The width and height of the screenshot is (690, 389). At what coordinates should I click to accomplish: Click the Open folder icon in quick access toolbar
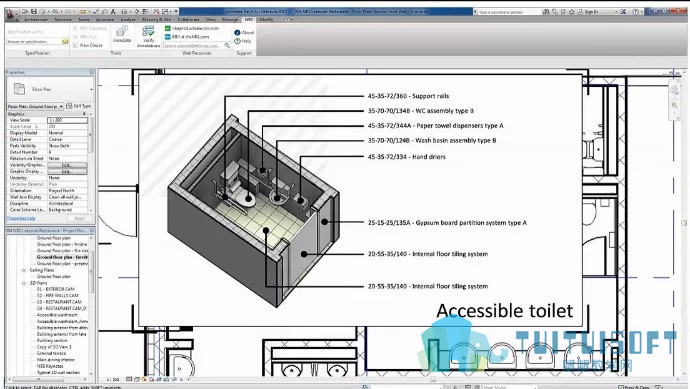pos(26,11)
